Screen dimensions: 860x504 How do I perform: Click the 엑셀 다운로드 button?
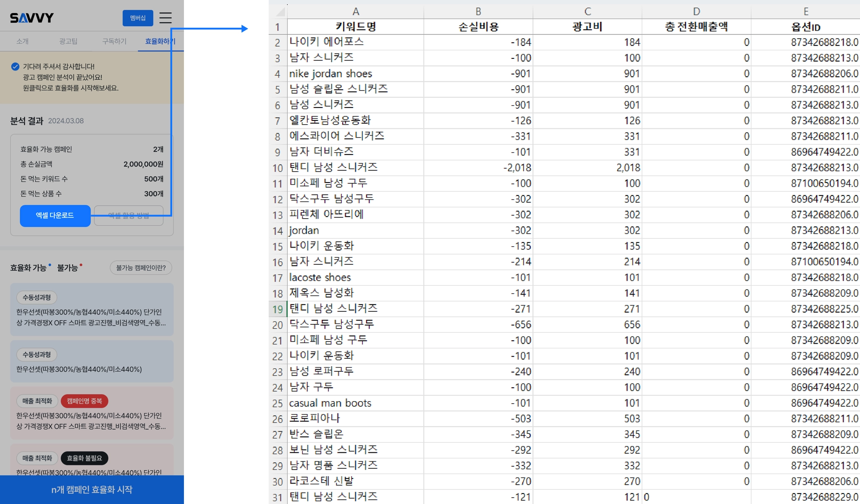coord(55,215)
